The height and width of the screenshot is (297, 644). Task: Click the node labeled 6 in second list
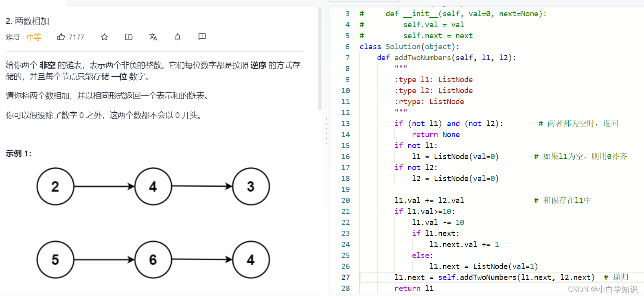[x=153, y=260]
